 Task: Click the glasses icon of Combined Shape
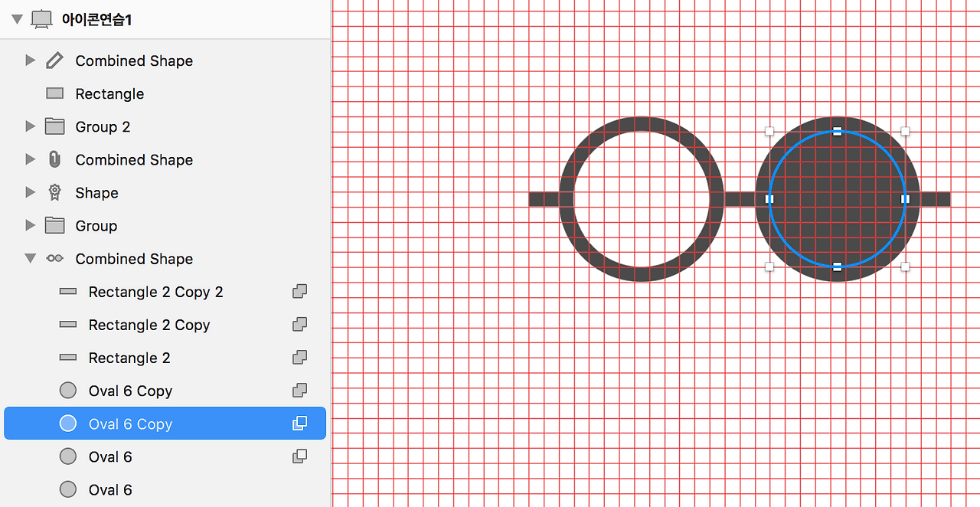(54, 258)
